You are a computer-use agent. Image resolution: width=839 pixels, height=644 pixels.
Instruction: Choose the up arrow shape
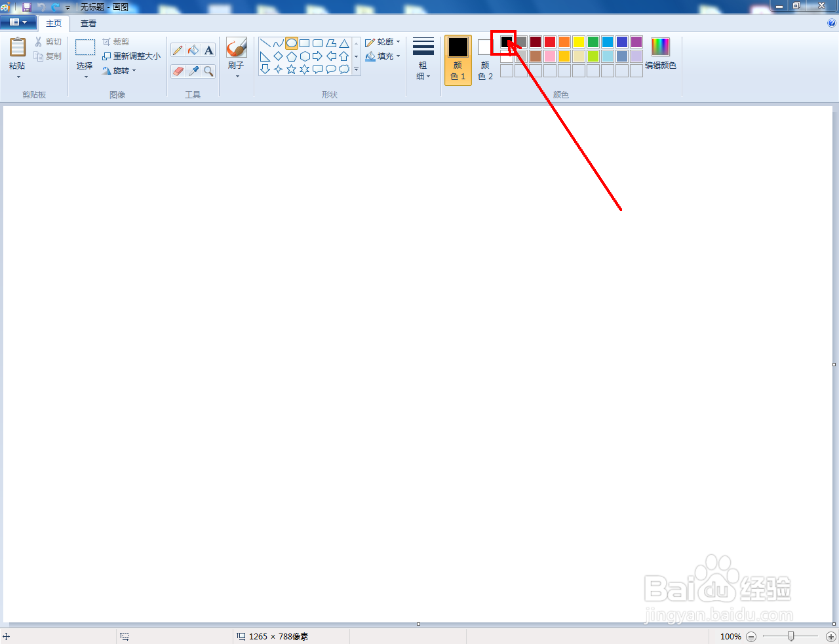(344, 56)
